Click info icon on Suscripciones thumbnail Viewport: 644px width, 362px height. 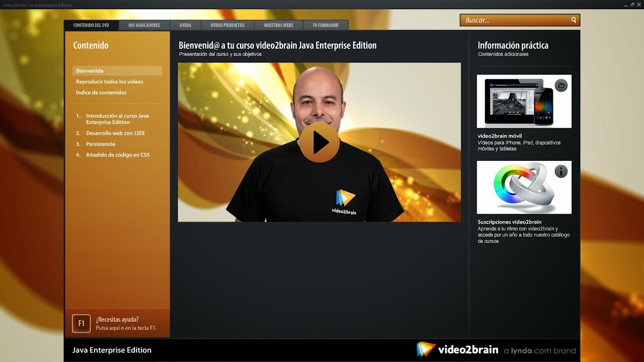(x=561, y=171)
